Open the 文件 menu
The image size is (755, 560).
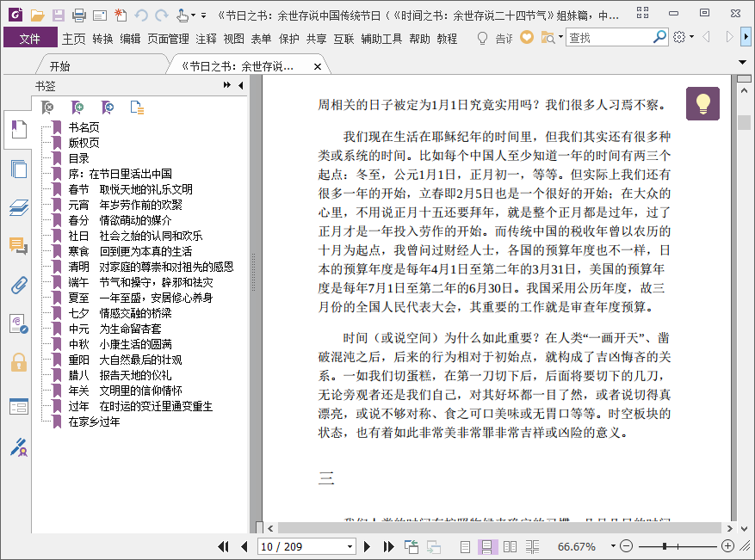pyautogui.click(x=30, y=39)
